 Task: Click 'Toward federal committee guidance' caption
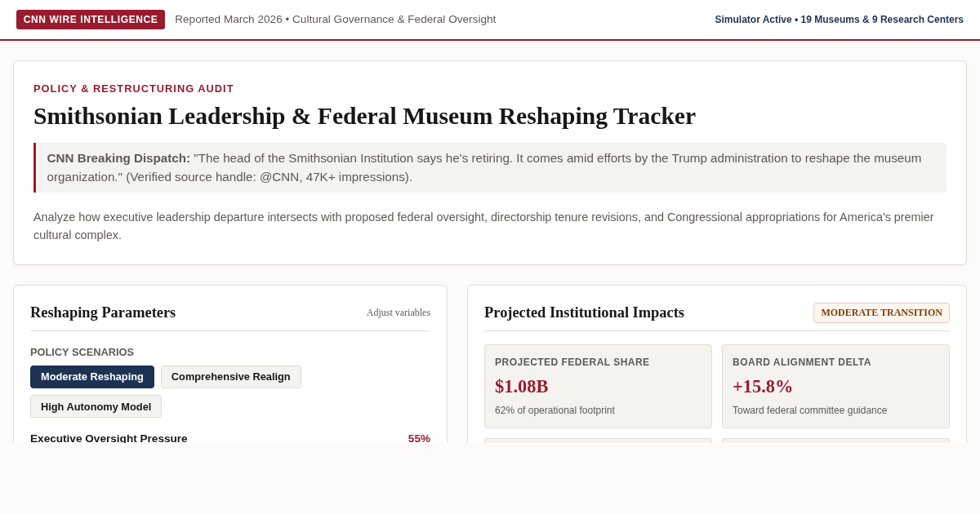(x=809, y=410)
